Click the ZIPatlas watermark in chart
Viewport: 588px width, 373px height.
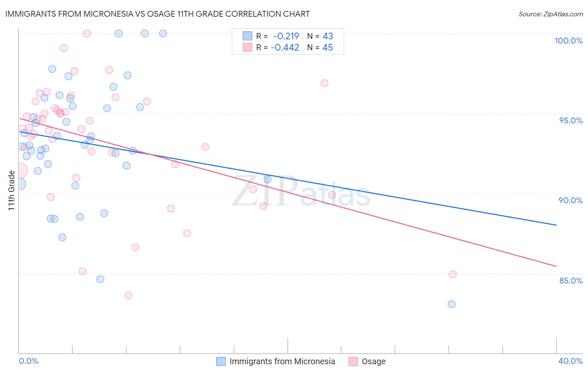[x=301, y=192]
